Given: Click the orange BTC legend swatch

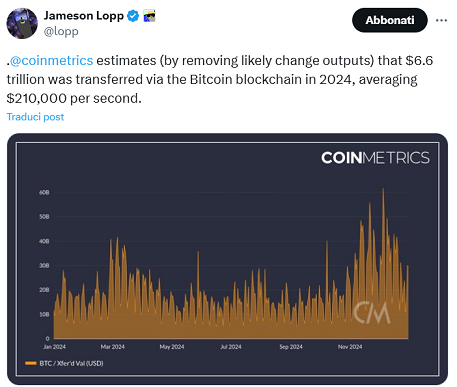Looking at the screenshot, I should tap(31, 363).
